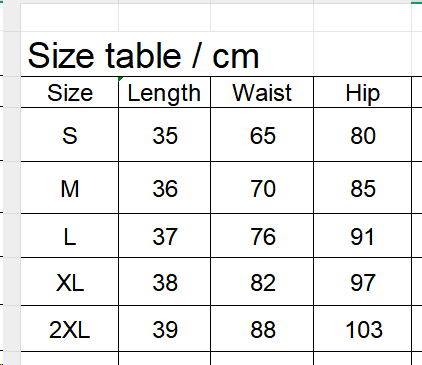Select the Length value 37 cell
Viewport: 422px width, 365px height.
click(x=164, y=236)
